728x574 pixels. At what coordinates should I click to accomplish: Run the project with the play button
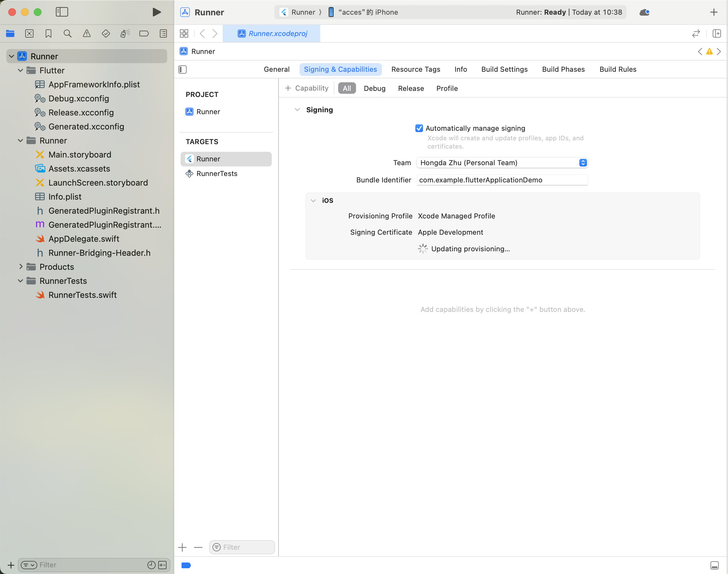156,12
